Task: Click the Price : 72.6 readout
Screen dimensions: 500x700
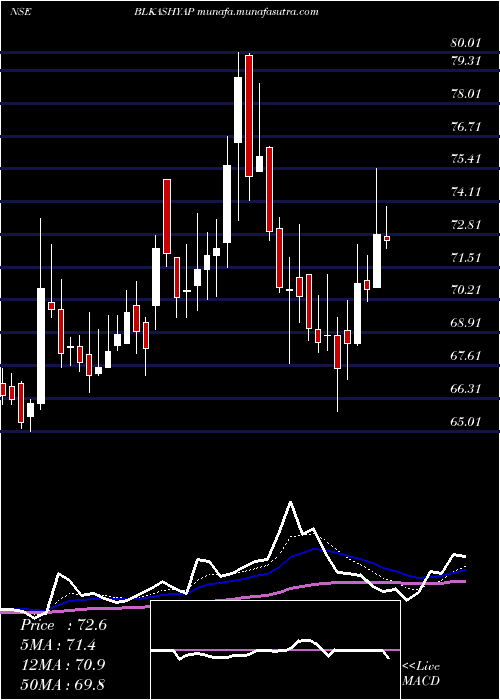Action: pyautogui.click(x=63, y=625)
